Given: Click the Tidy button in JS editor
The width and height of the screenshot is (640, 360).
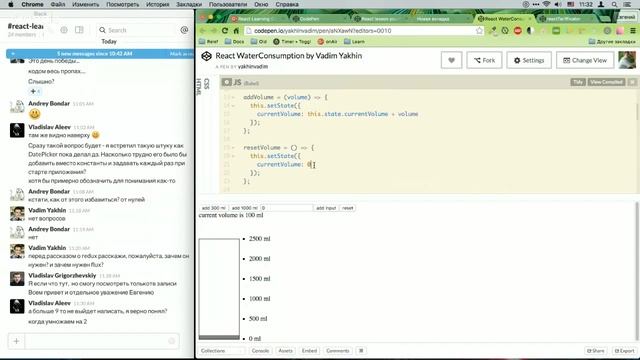Looking at the screenshot, I should tap(578, 82).
